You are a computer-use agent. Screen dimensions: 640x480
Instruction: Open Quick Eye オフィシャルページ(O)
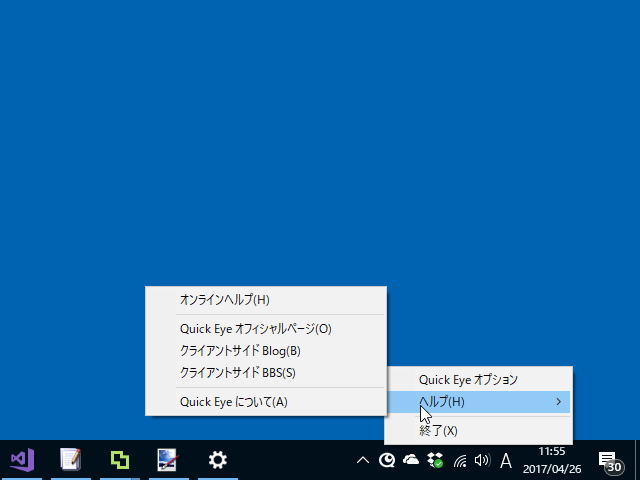click(x=266, y=329)
